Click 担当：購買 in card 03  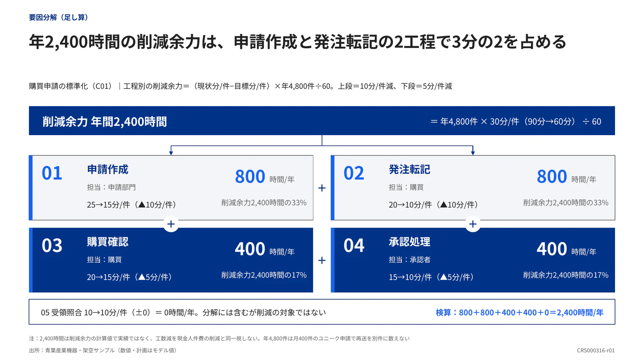point(104,259)
